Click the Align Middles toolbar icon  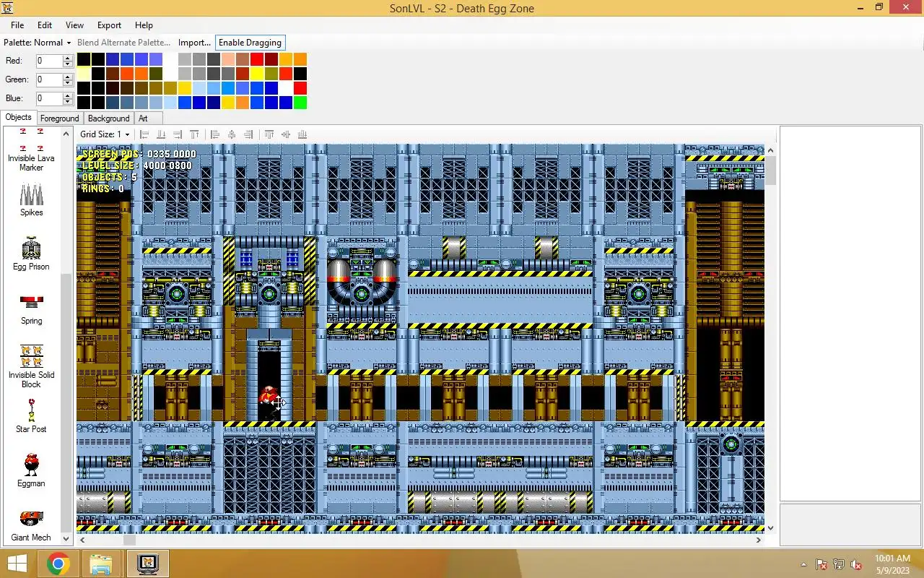(286, 134)
